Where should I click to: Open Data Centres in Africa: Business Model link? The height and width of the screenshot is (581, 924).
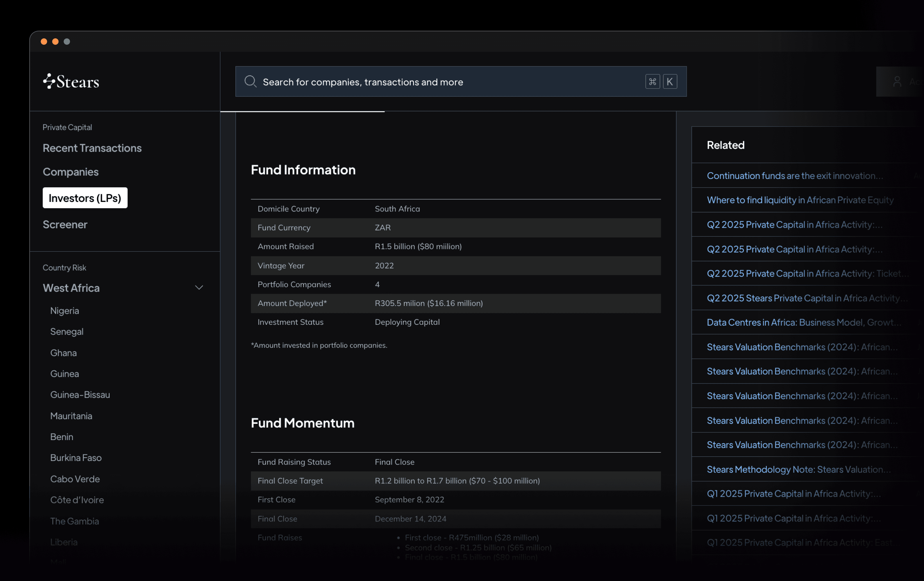[804, 322]
